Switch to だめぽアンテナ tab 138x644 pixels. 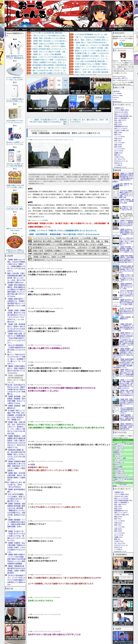(x=36, y=30)
